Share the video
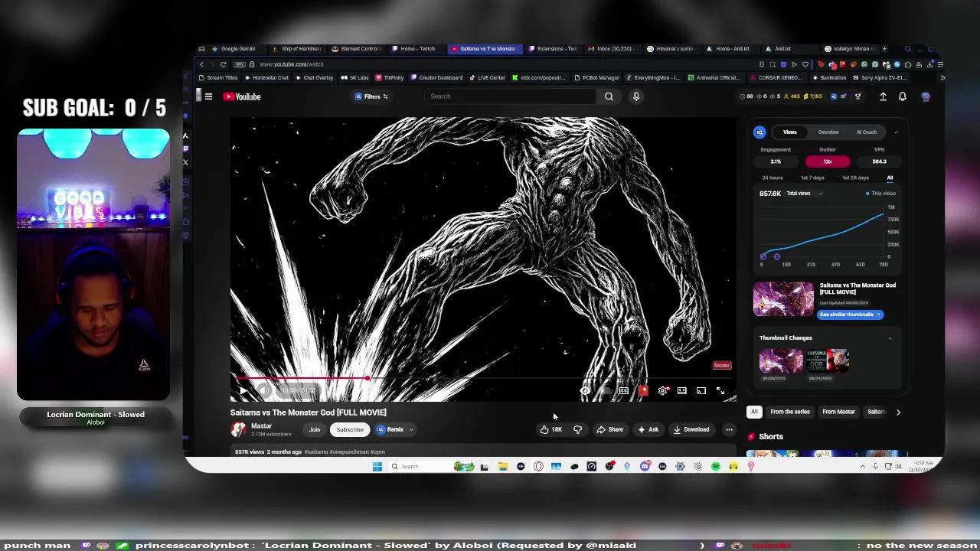This screenshot has height=551, width=980. pyautogui.click(x=609, y=429)
